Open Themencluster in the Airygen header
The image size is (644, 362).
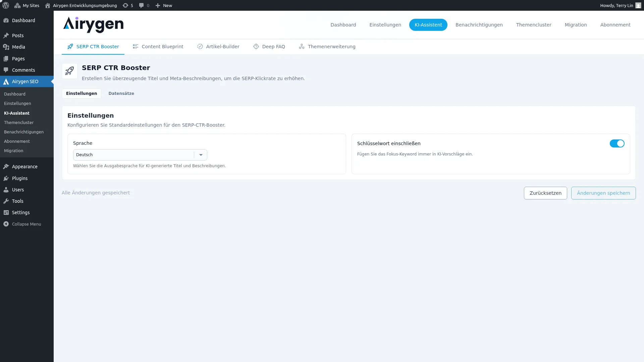(533, 25)
